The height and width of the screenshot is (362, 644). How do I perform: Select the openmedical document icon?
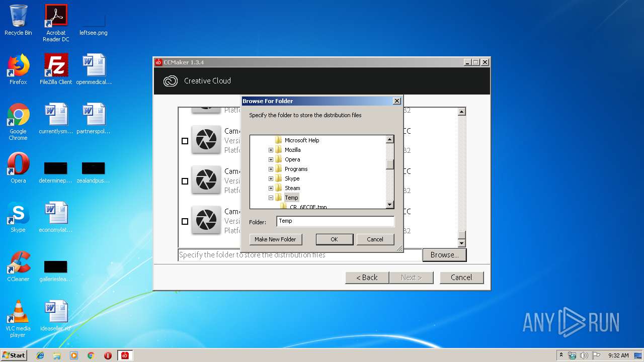94,69
